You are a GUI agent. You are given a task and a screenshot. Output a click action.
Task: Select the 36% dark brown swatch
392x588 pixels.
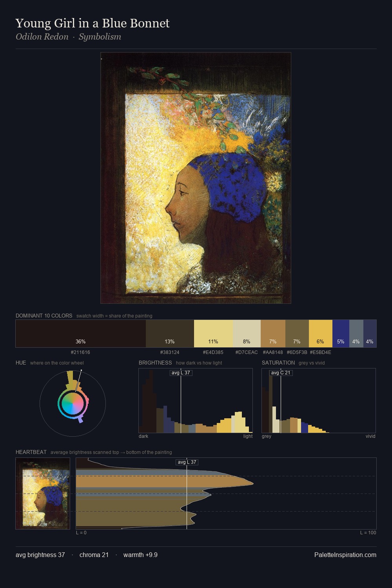pos(81,334)
